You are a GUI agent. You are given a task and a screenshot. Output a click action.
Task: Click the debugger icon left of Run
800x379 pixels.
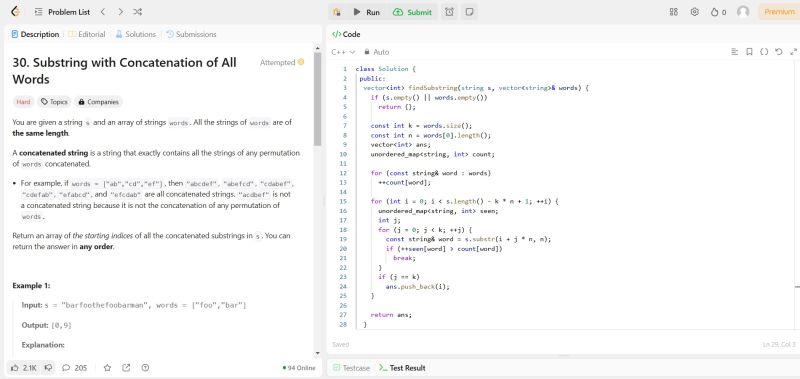point(337,12)
